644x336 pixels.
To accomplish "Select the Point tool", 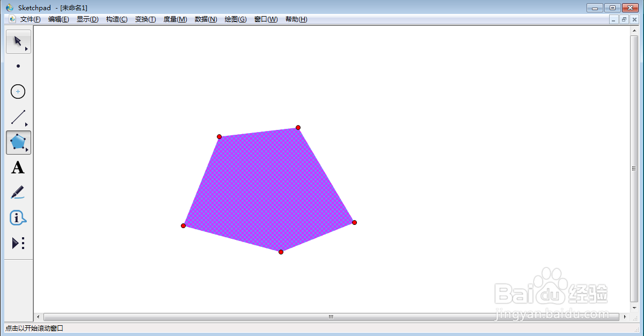I will [x=18, y=66].
